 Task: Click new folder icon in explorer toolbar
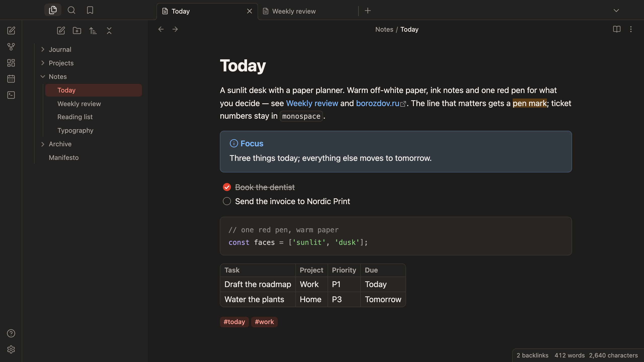point(77,31)
